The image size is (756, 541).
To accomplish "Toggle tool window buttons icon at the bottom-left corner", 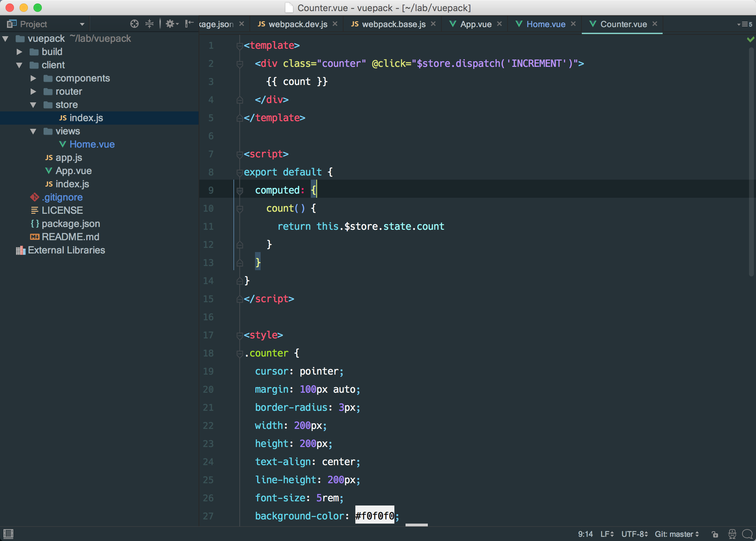I will (x=8, y=533).
